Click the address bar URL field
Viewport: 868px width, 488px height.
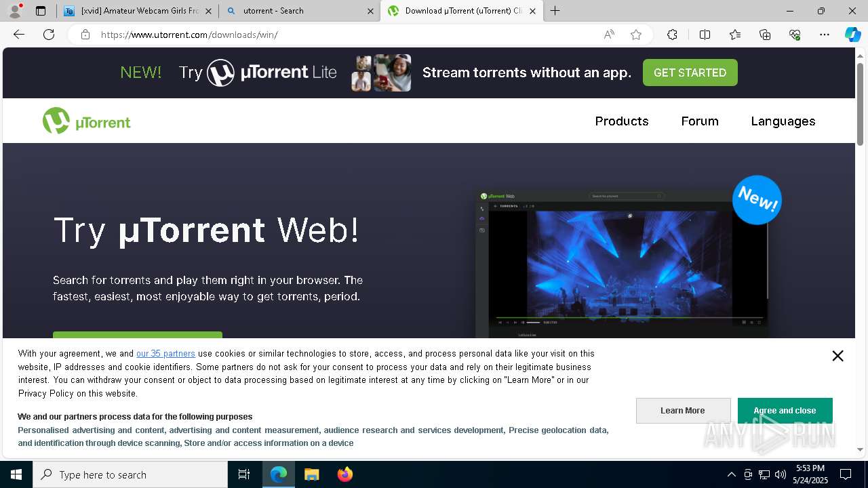pos(346,35)
